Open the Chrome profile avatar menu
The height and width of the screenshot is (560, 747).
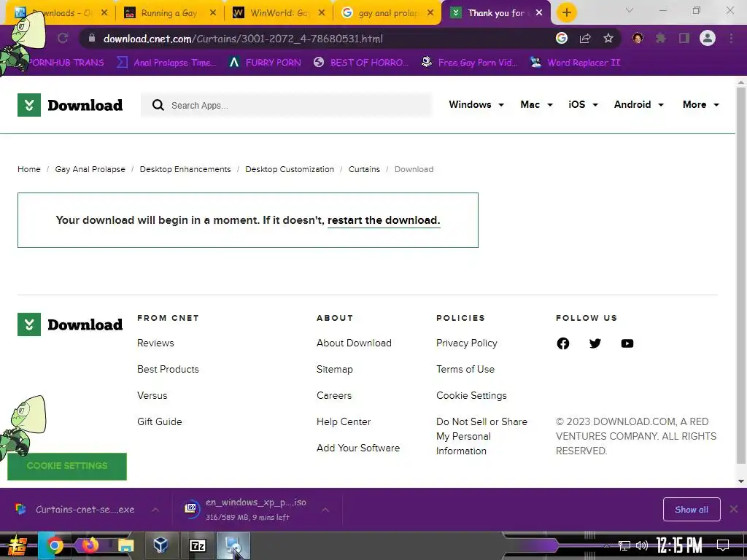708,39
